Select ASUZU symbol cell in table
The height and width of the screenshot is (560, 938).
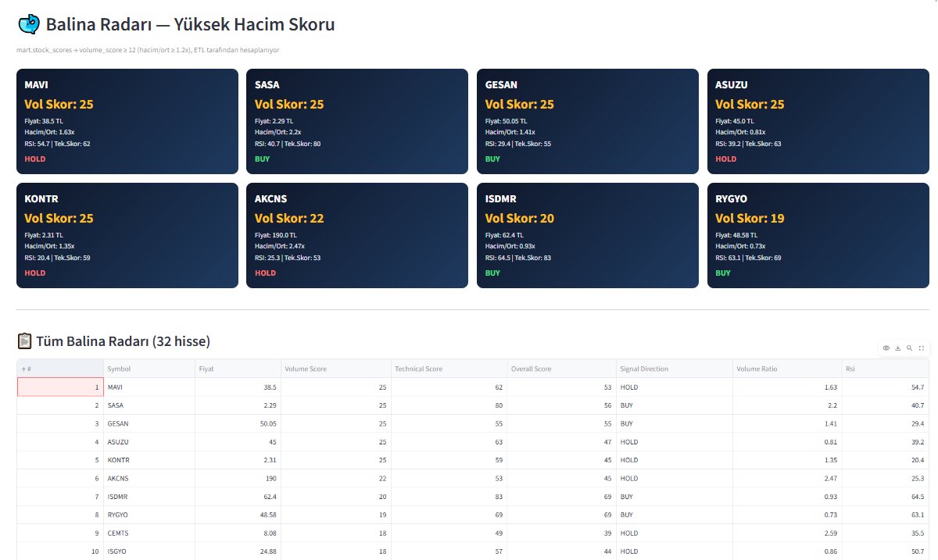[x=149, y=442]
